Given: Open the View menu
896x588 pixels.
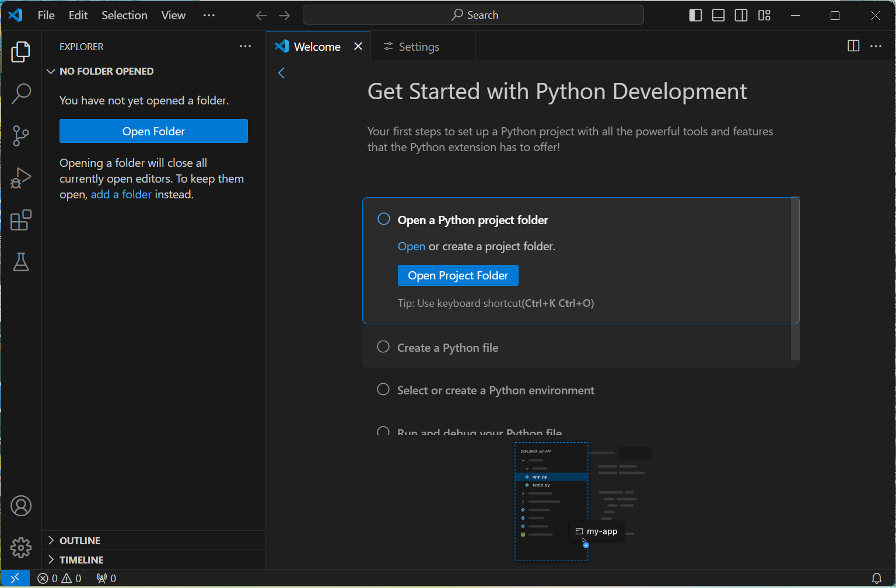Looking at the screenshot, I should point(173,15).
